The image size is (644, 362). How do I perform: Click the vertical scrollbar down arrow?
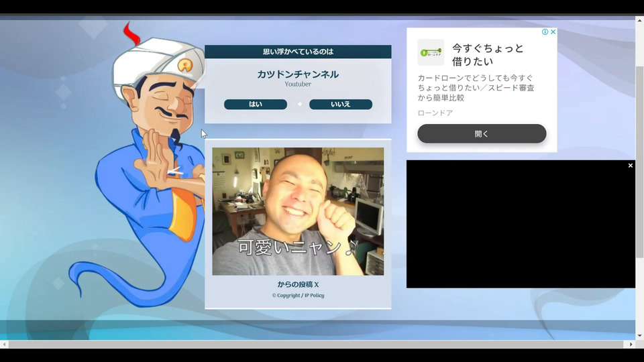click(x=639, y=336)
